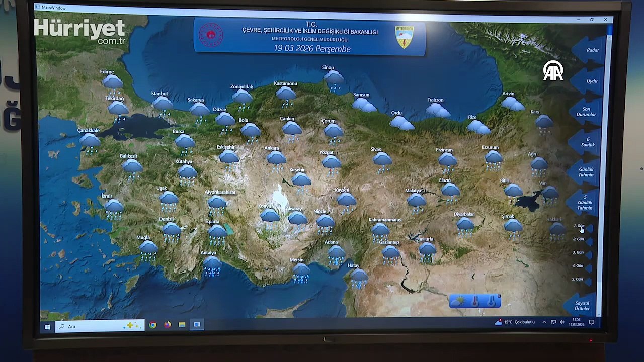
Task: Close the small weather toolbar
Action: point(499,296)
